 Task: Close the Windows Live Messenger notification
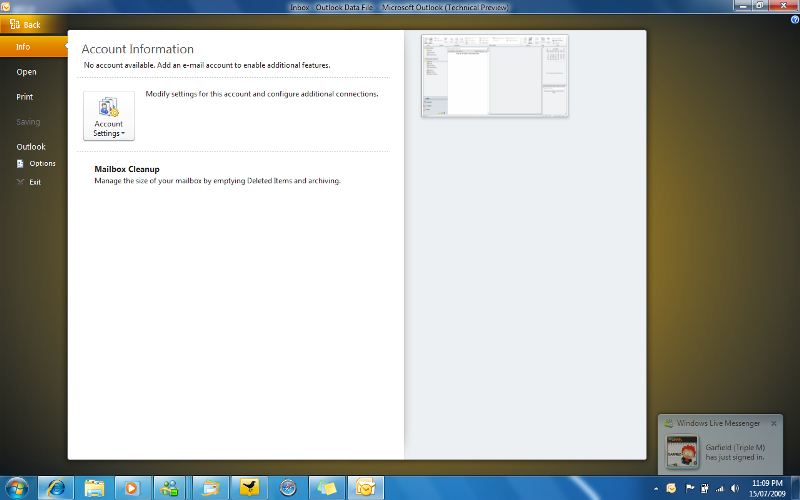pos(773,423)
